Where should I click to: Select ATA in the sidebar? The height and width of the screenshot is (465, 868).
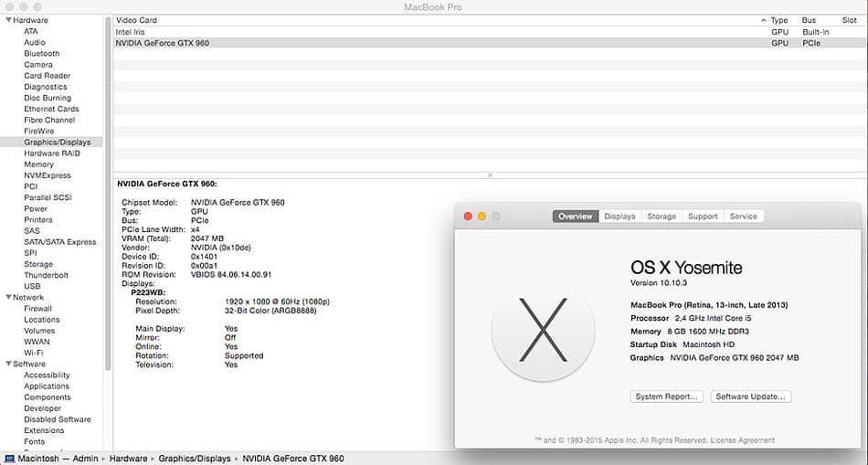pyautogui.click(x=31, y=31)
